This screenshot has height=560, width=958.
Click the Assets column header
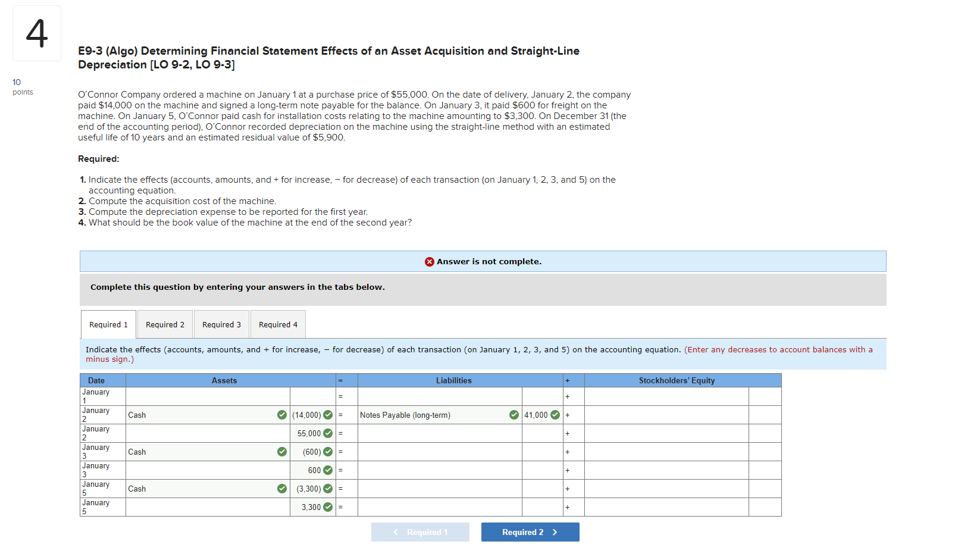coord(230,380)
